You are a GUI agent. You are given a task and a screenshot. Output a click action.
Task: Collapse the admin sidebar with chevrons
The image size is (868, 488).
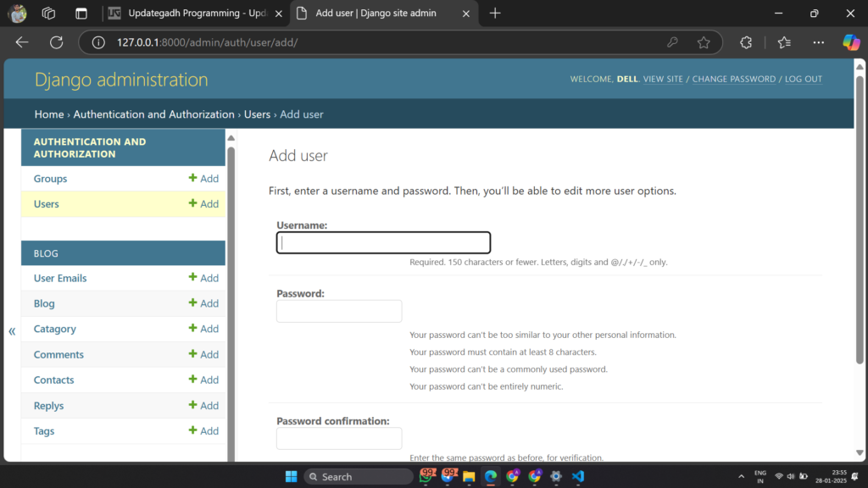12,331
